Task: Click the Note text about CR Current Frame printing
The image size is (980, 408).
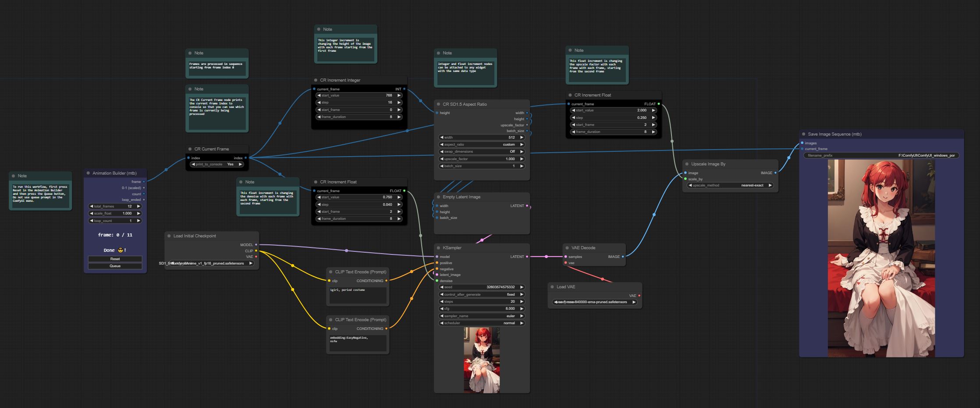Action: pos(217,107)
